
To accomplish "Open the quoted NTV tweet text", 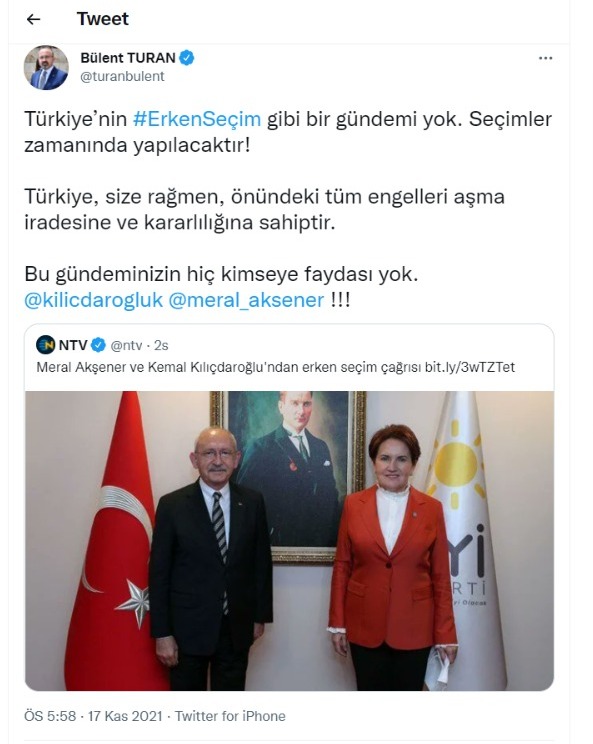I will [276, 367].
